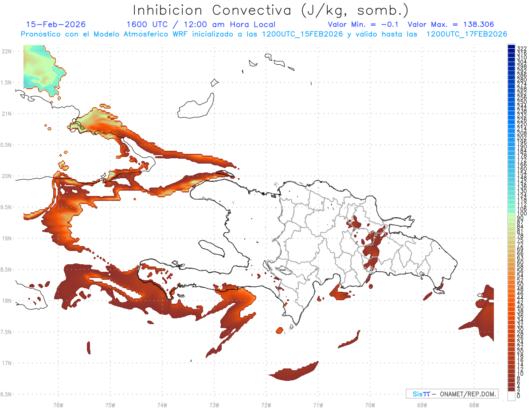Click the date '15-Feb-2026'
The image size is (532, 411).
point(56,24)
